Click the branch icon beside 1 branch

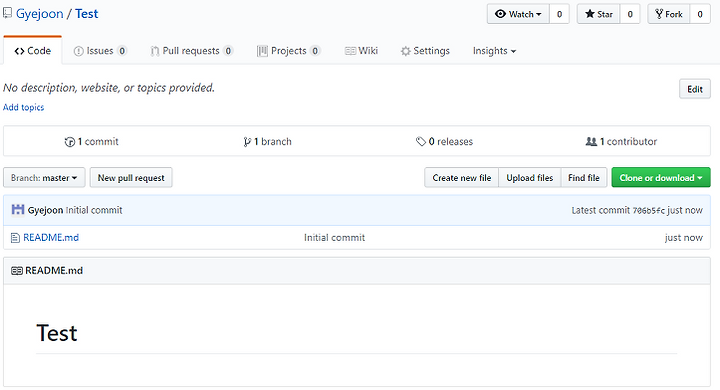(x=247, y=142)
